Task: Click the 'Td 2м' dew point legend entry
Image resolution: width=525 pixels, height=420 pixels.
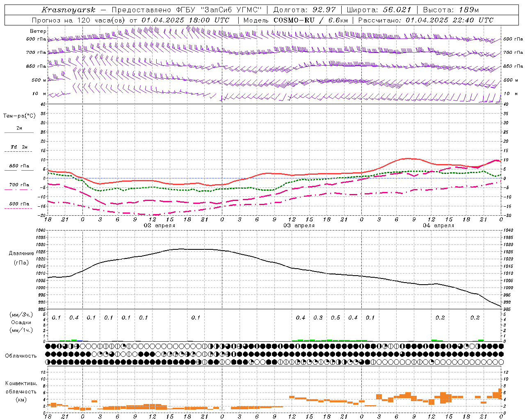Action: [x=19, y=147]
